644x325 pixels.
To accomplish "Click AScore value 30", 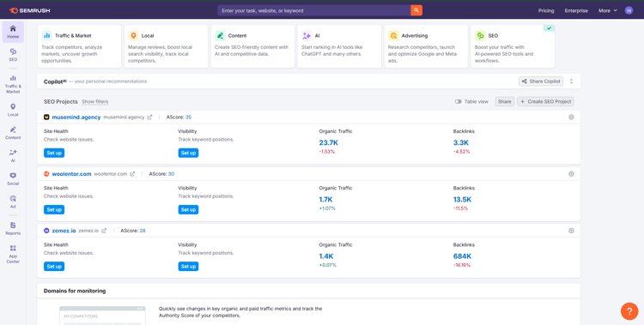I will tap(171, 173).
